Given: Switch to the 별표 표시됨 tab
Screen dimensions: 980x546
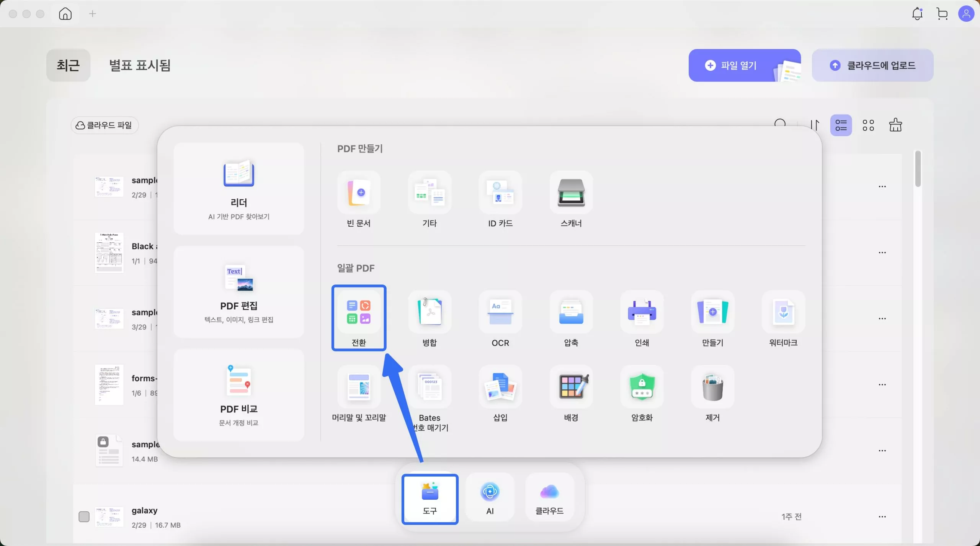Looking at the screenshot, I should [140, 65].
